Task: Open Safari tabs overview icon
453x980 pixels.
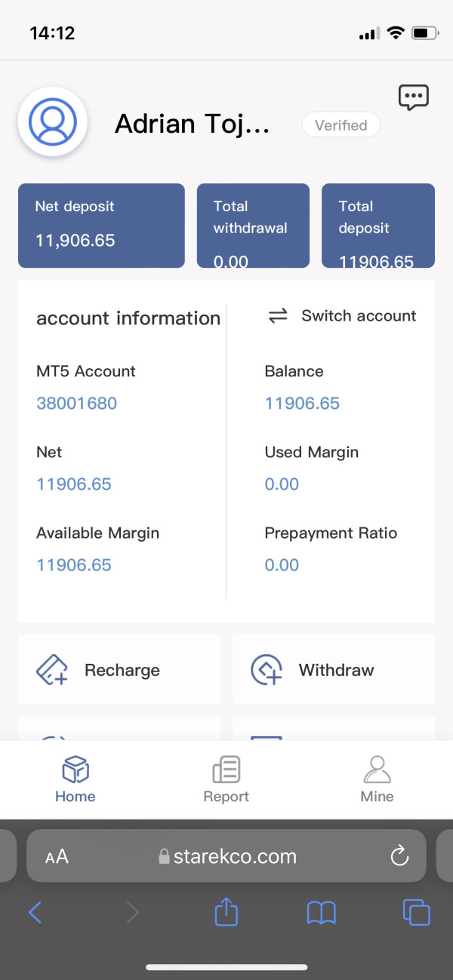Action: (x=416, y=913)
